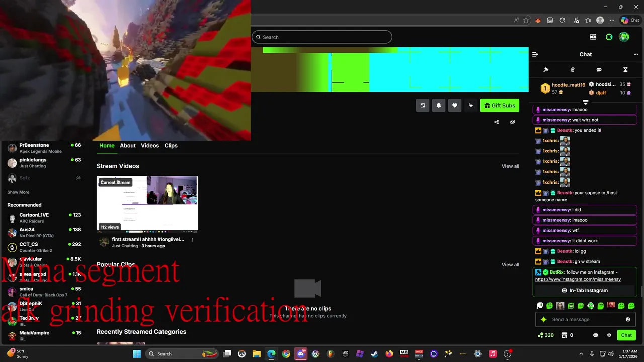Click the Gift Subs button

(500, 105)
